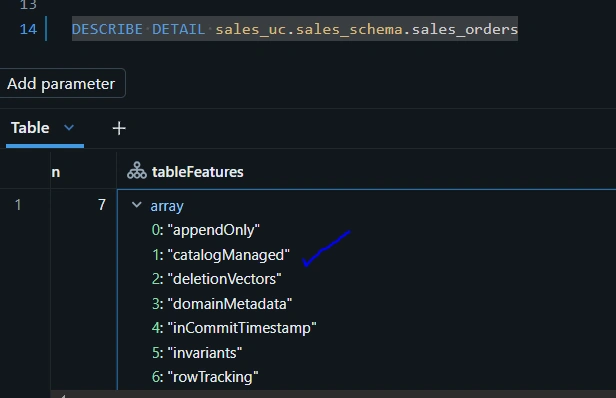Click line number 14 in editor
Viewport: 616px width, 398px height.
click(28, 29)
